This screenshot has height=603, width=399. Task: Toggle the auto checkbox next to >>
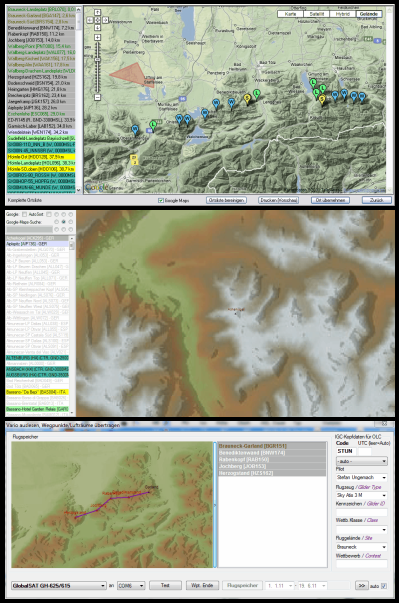click(x=383, y=586)
